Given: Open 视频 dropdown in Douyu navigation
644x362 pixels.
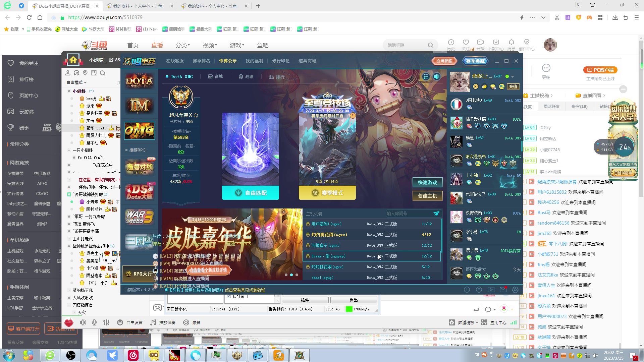Looking at the screenshot, I should point(210,45).
